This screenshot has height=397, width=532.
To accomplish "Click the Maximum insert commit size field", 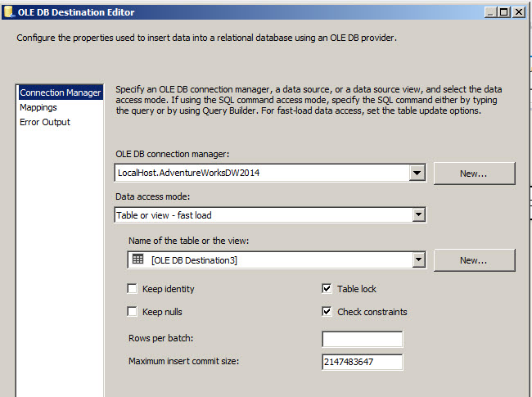I will click(x=363, y=362).
